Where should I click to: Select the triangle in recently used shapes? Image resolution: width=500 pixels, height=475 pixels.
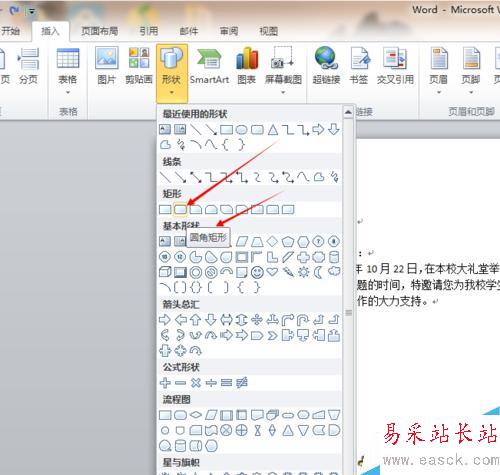(273, 130)
